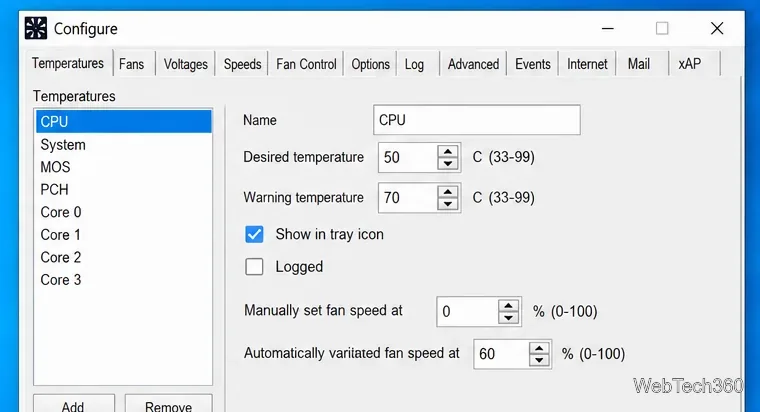The width and height of the screenshot is (760, 412).
Task: Uncheck Show in tray icon
Action: tap(254, 234)
